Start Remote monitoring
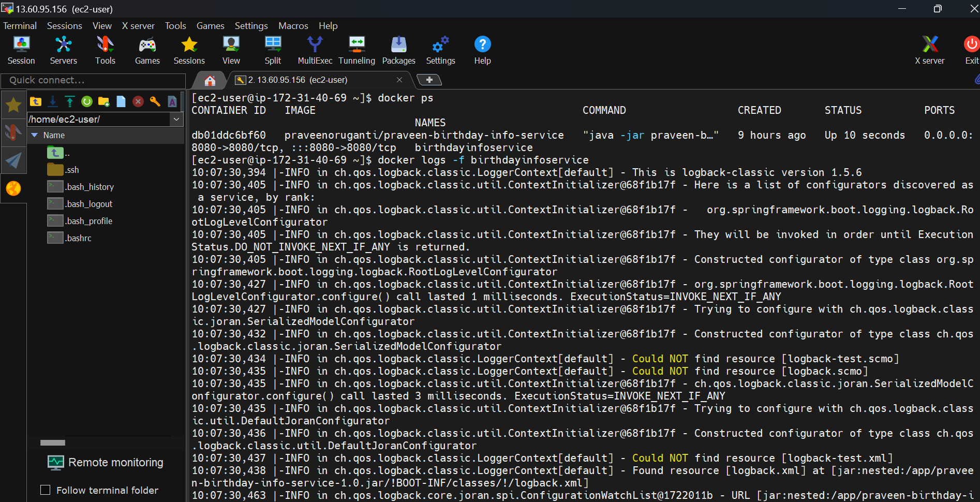The height and width of the screenshot is (502, 980). coord(106,462)
